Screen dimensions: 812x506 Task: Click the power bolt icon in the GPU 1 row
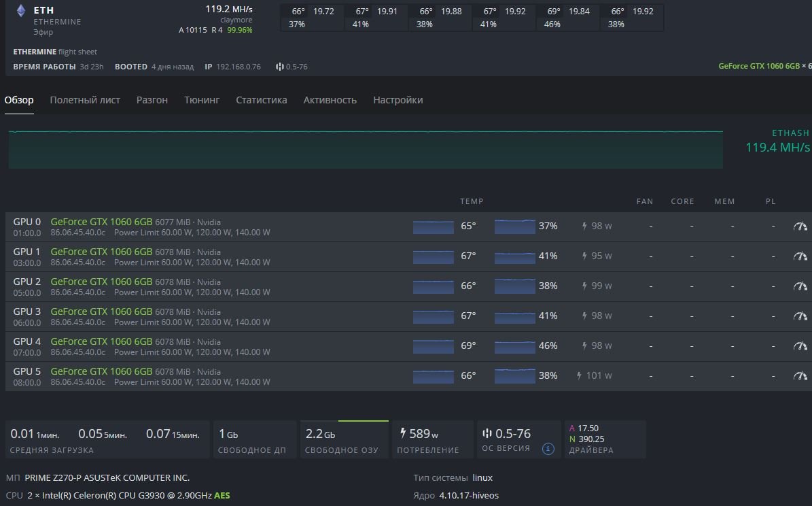584,256
